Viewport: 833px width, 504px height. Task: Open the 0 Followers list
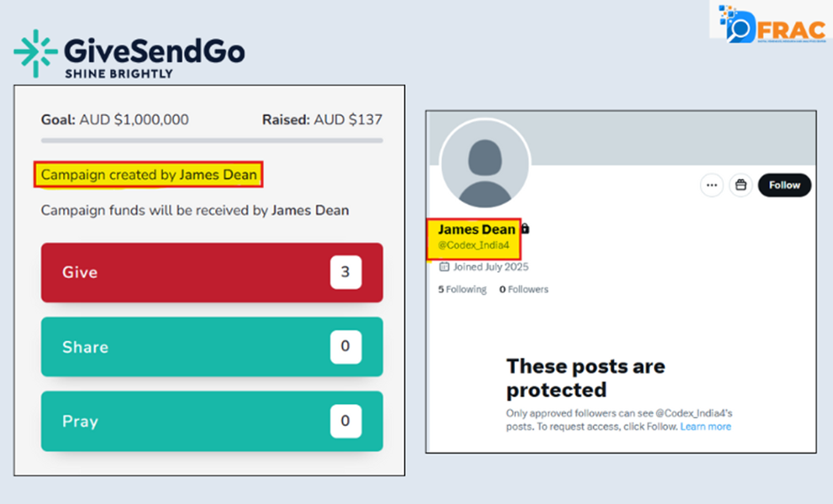click(524, 290)
